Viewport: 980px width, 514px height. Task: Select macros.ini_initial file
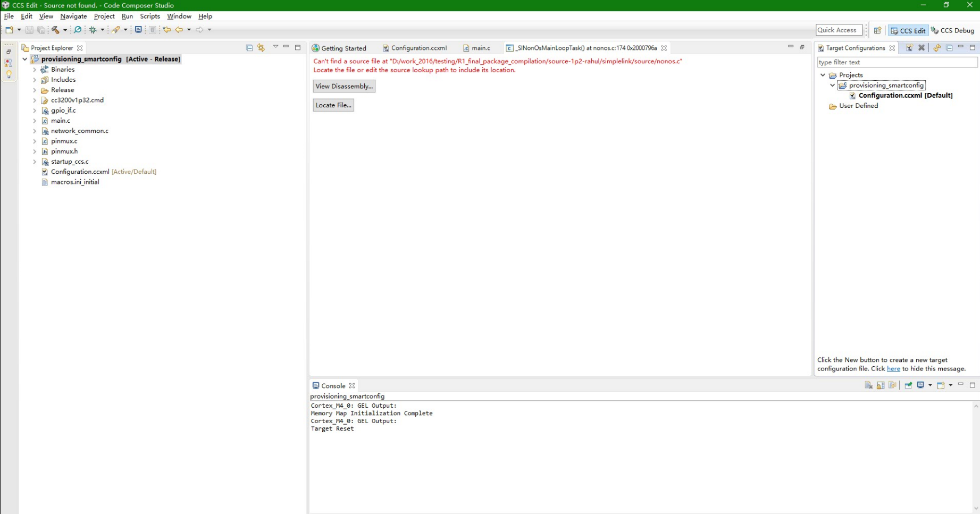pos(75,182)
